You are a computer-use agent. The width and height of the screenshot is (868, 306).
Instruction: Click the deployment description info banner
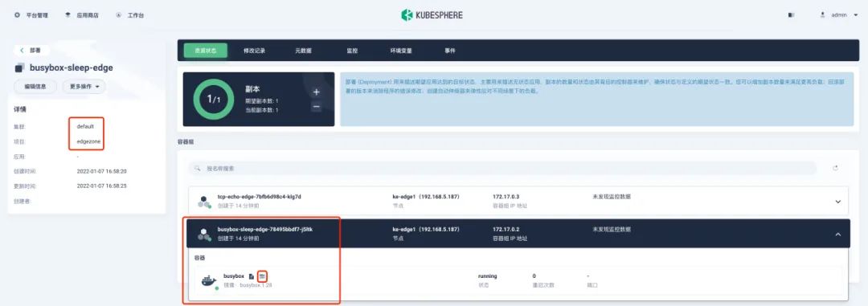(x=596, y=99)
